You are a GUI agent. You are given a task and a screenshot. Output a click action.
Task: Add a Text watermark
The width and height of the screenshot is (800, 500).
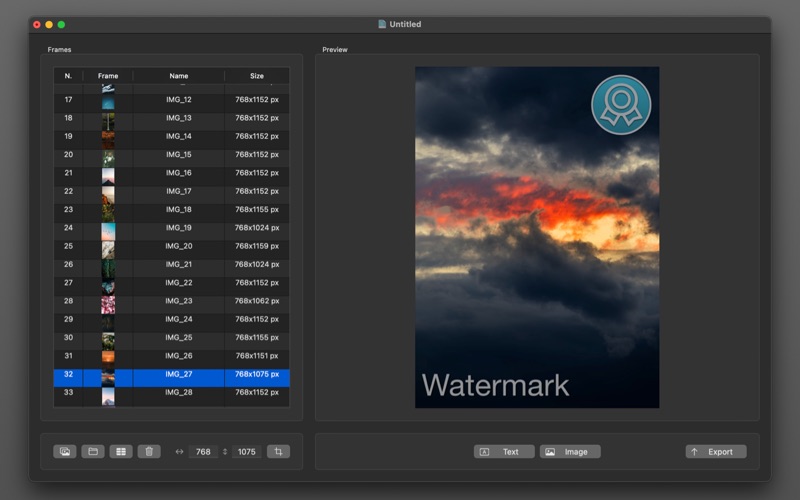pyautogui.click(x=504, y=452)
